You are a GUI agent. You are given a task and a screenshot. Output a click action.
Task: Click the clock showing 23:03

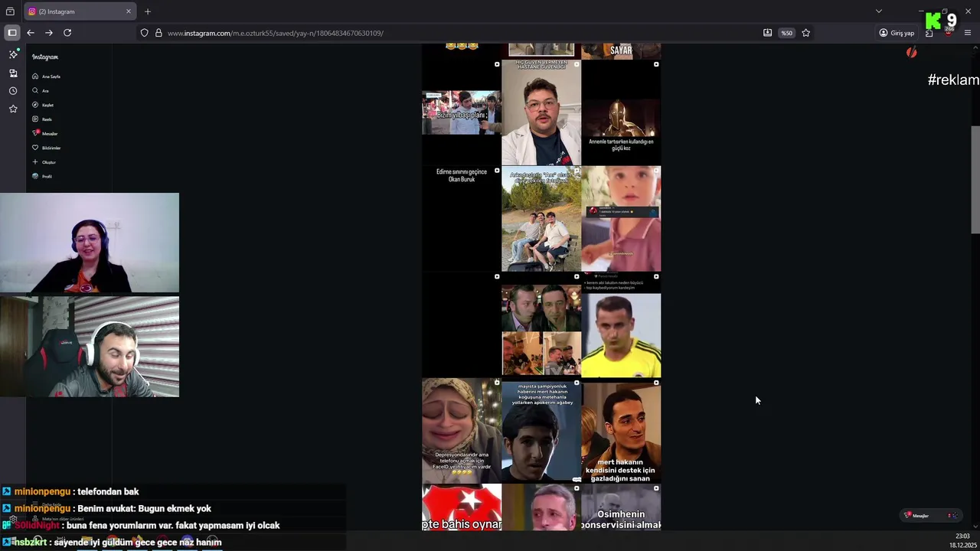963,536
